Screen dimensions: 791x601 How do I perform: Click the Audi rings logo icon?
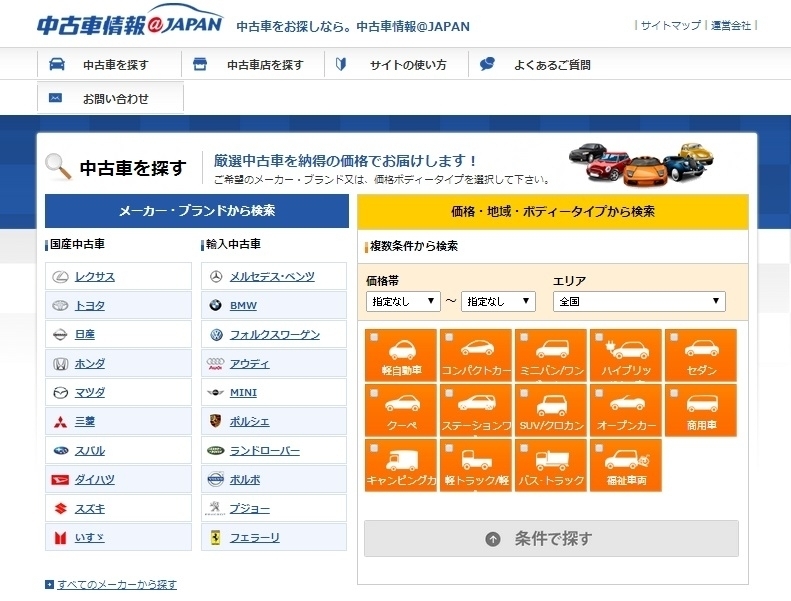coord(215,363)
